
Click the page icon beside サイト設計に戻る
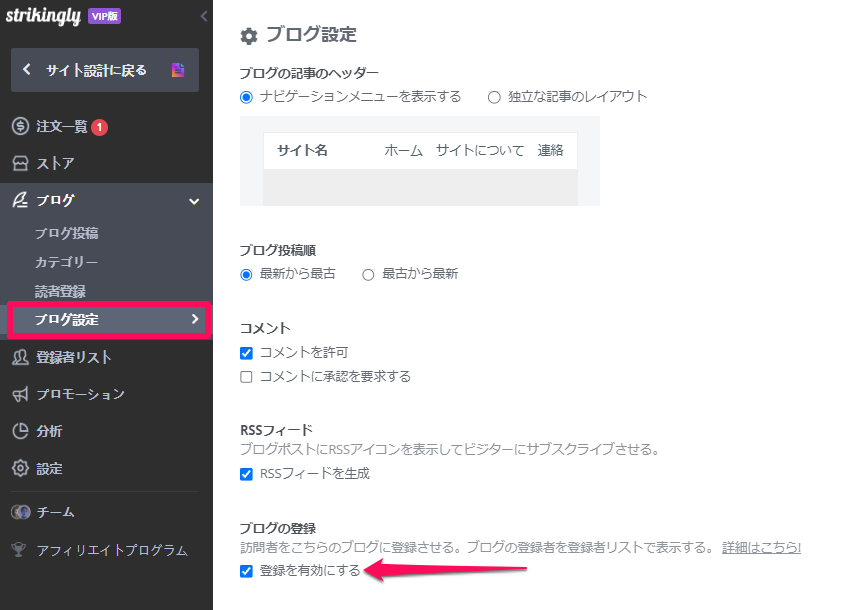pyautogui.click(x=178, y=70)
